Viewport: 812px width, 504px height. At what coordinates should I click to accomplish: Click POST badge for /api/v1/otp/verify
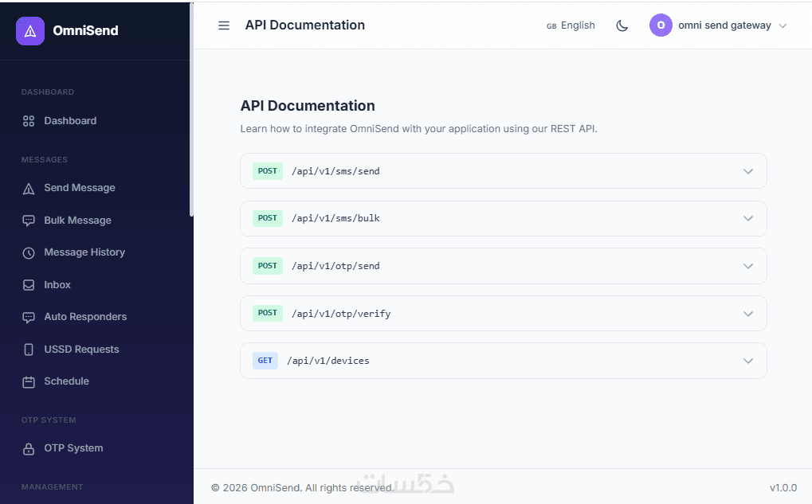[x=267, y=313]
